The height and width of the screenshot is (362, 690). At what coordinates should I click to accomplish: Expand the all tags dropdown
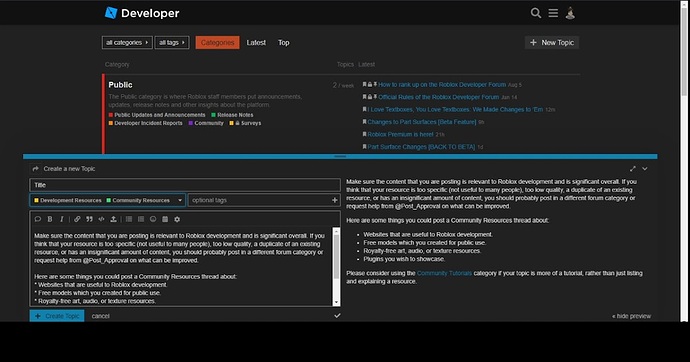(172, 43)
